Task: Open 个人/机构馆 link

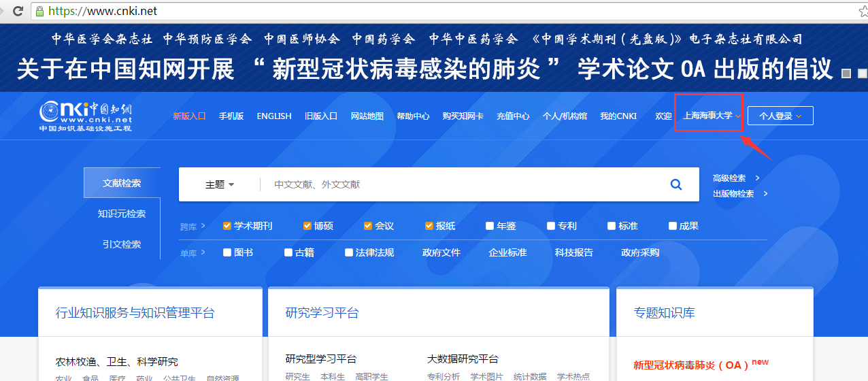Action: 565,116
